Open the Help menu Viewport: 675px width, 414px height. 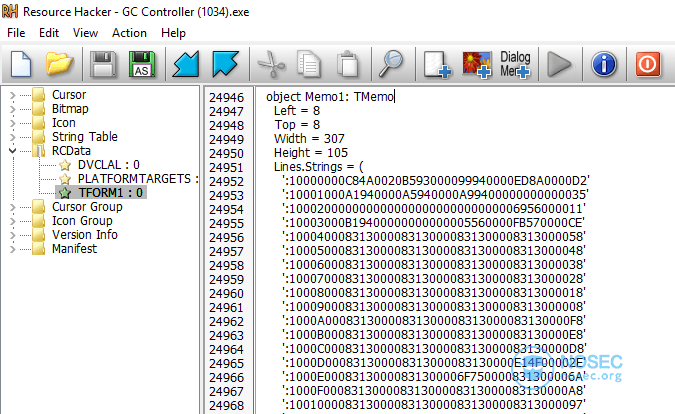(173, 33)
